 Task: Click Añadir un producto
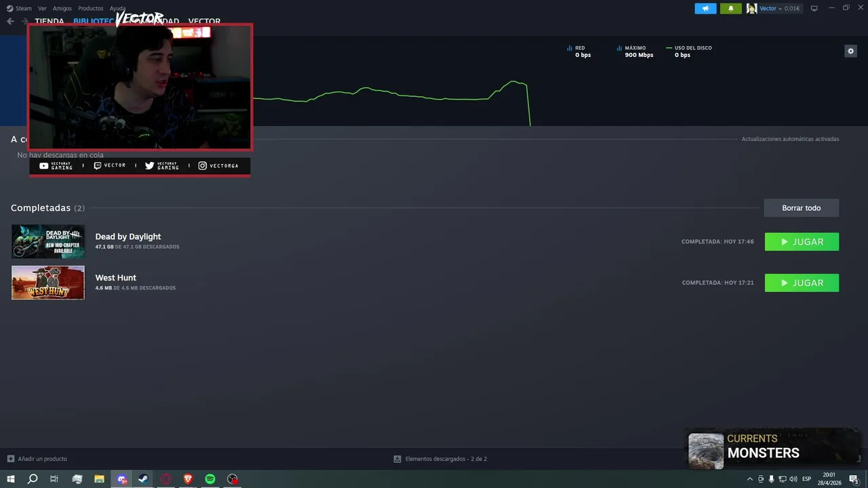(x=37, y=459)
